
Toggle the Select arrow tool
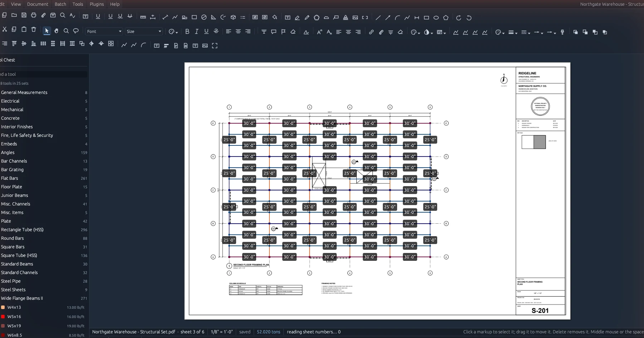tap(47, 31)
